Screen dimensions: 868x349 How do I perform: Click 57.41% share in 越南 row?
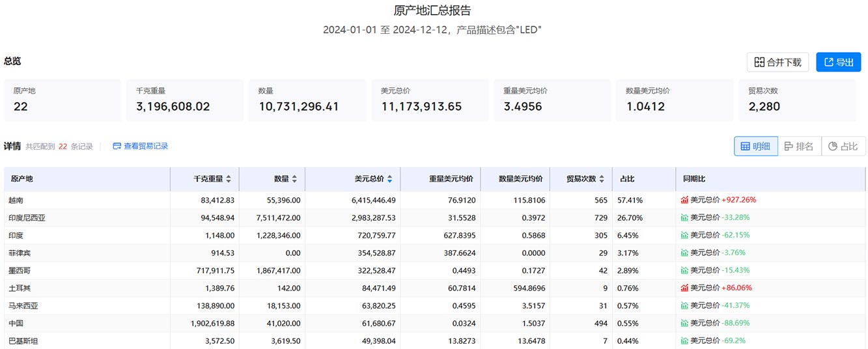(x=631, y=200)
